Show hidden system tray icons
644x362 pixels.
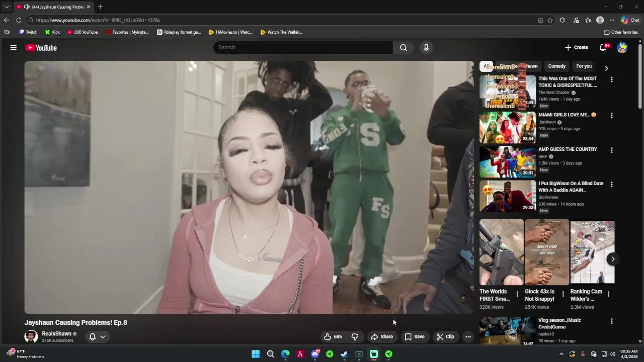click(x=561, y=354)
